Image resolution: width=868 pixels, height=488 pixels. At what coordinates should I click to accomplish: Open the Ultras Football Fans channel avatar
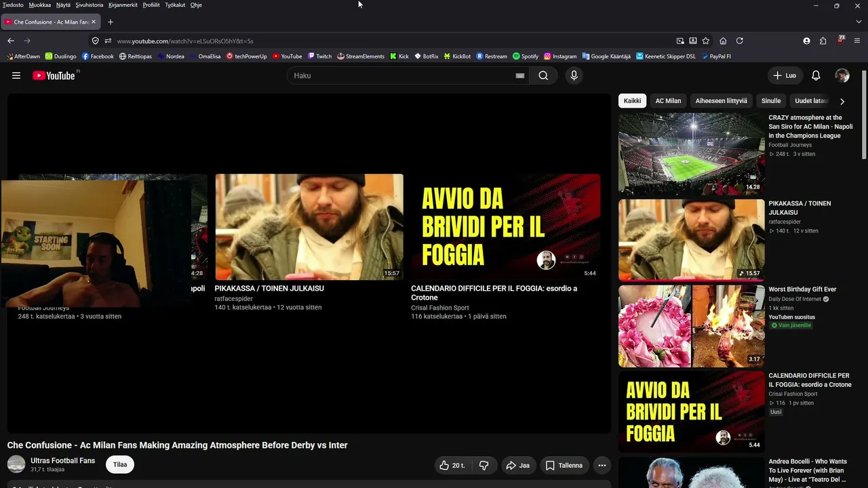pos(16,464)
